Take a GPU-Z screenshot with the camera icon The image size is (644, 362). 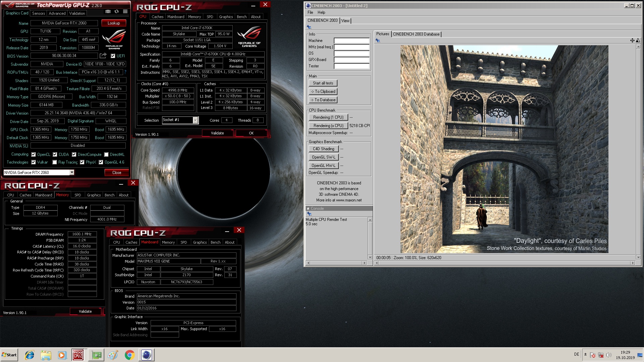(108, 11)
